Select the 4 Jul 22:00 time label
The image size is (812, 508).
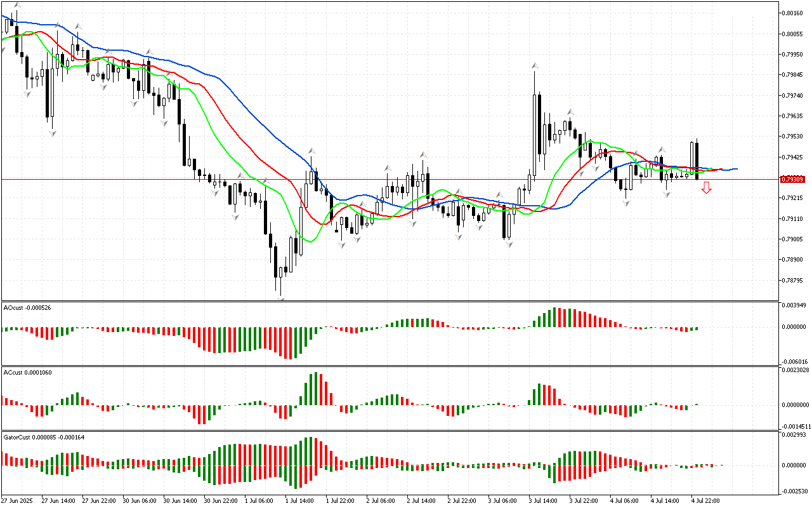click(705, 501)
